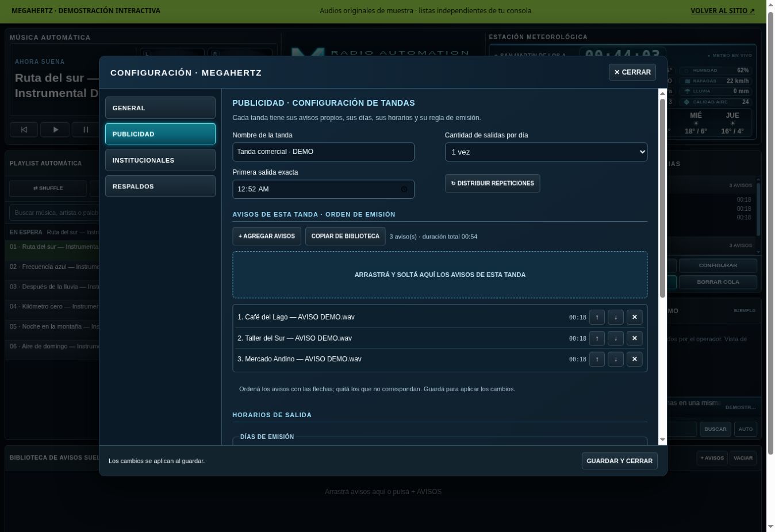
Task: Click pause button in music player
Action: [86, 130]
